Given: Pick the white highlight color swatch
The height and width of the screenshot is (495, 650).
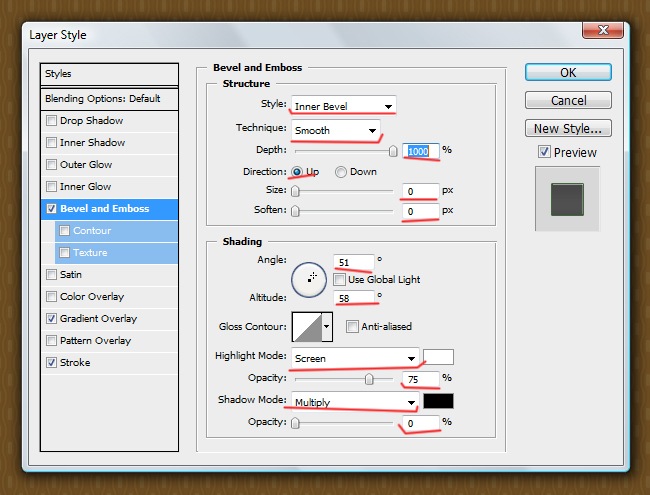Looking at the screenshot, I should point(438,357).
